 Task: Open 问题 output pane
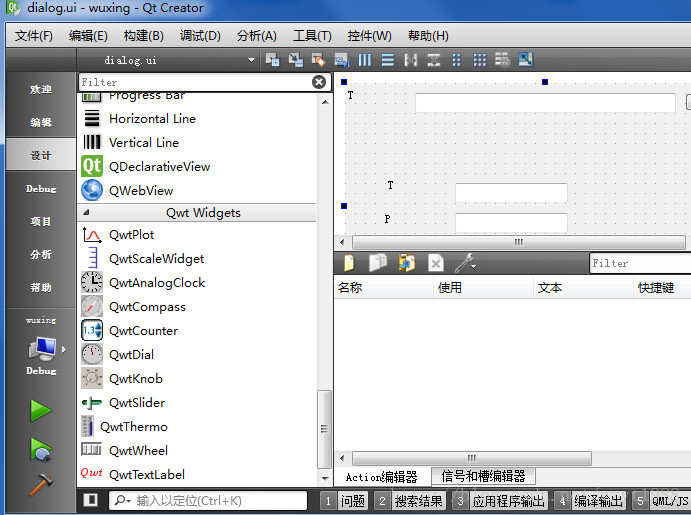[344, 501]
